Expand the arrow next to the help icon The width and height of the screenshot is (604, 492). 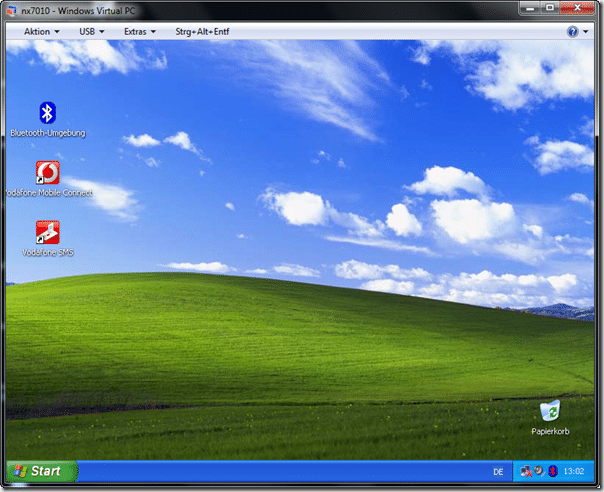pyautogui.click(x=586, y=32)
